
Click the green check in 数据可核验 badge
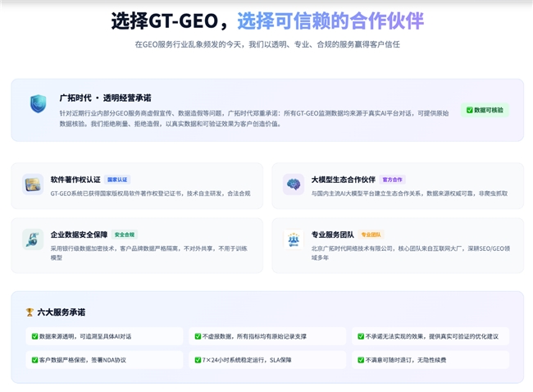469,109
